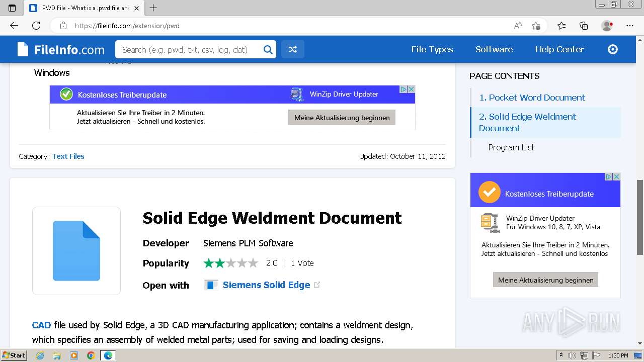Viewport: 644px width, 362px height.
Task: Reload the page with refresh icon
Action: 36,26
